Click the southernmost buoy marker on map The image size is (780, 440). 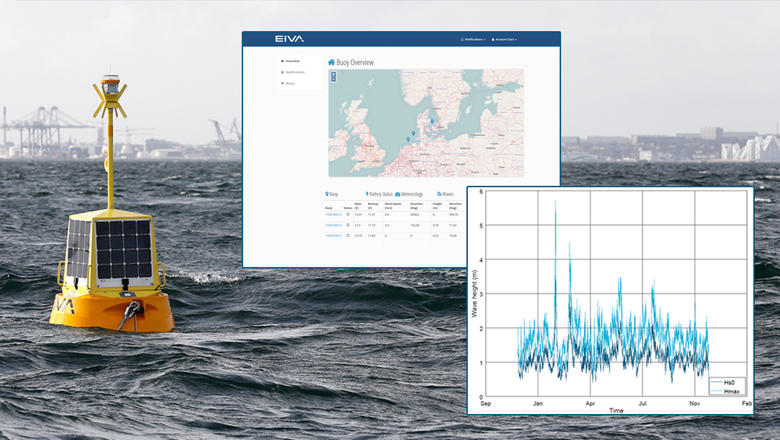pos(408,140)
